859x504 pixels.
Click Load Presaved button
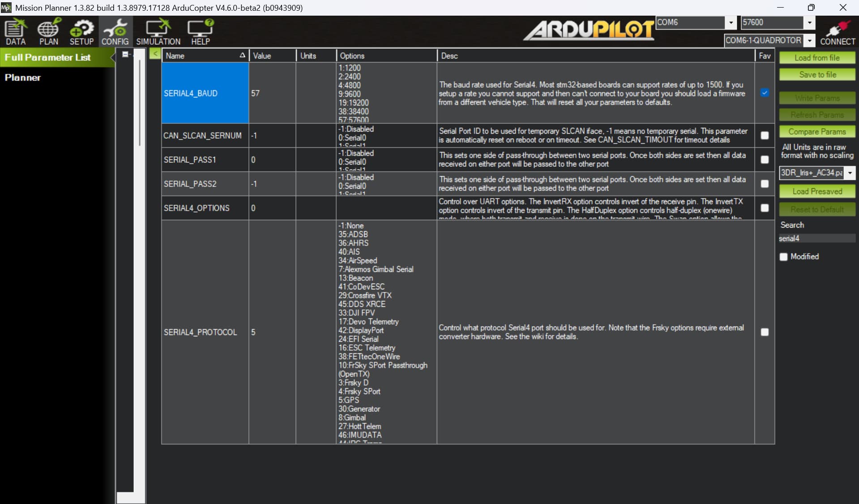(817, 191)
